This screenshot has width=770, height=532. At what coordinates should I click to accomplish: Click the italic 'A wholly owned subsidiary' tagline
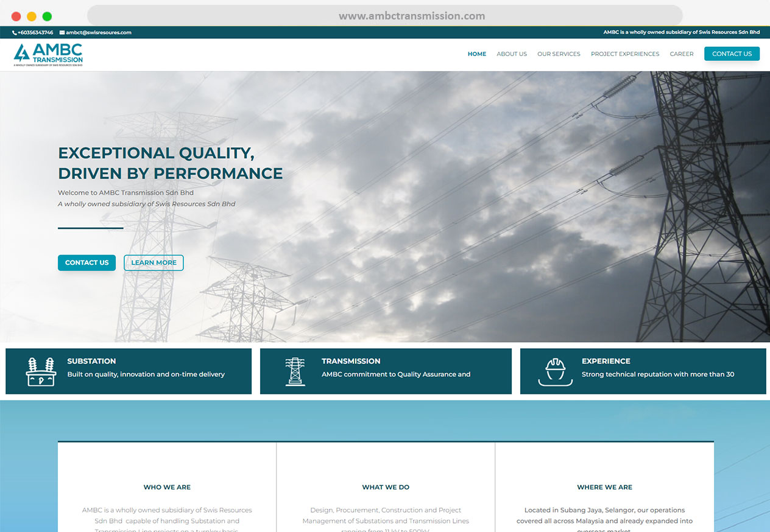(x=146, y=204)
